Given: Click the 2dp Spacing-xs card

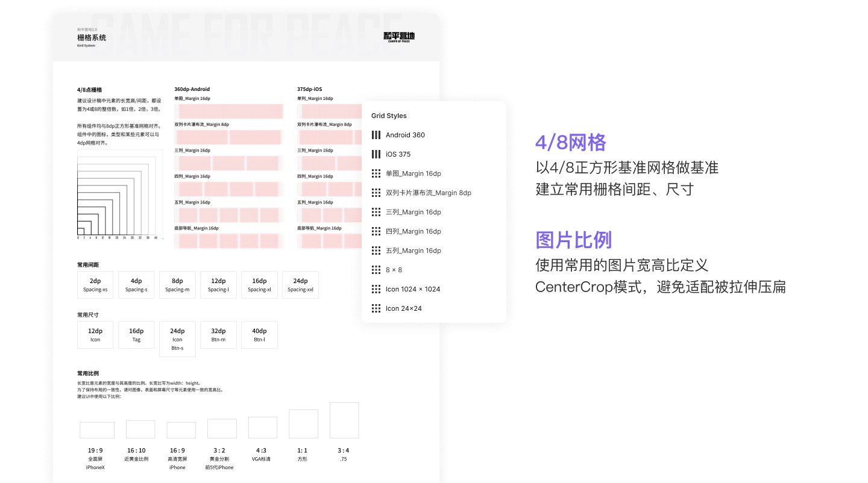Looking at the screenshot, I should (x=95, y=285).
